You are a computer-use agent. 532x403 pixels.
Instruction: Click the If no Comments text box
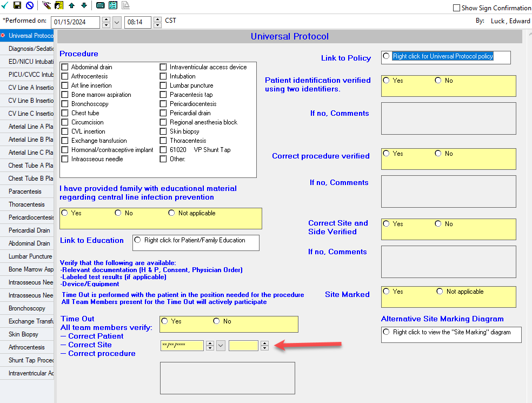pos(448,118)
